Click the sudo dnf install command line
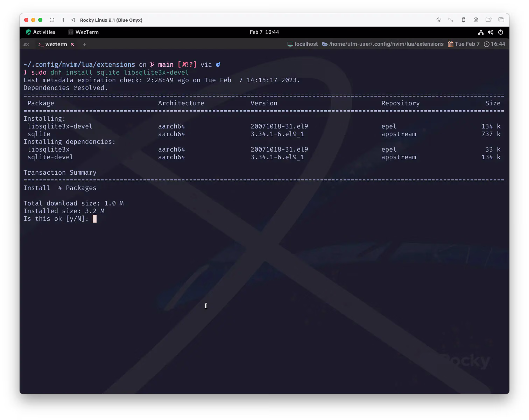 tap(110, 72)
